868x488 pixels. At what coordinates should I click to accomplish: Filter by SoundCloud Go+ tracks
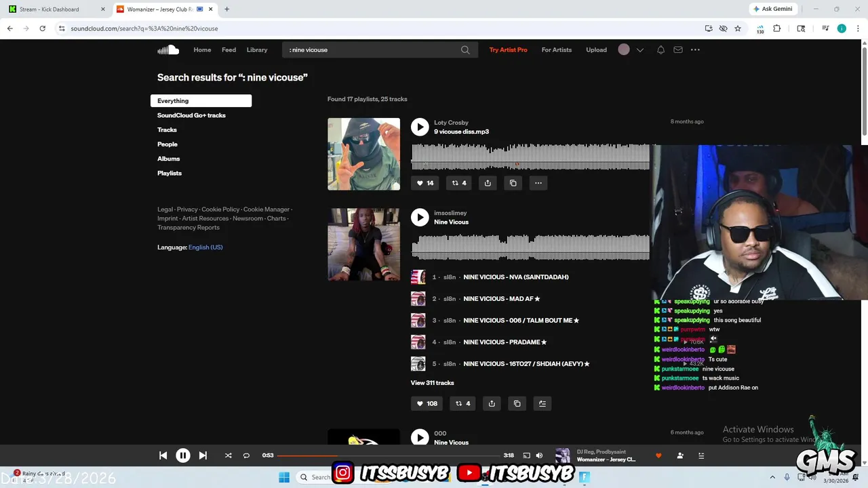click(191, 115)
